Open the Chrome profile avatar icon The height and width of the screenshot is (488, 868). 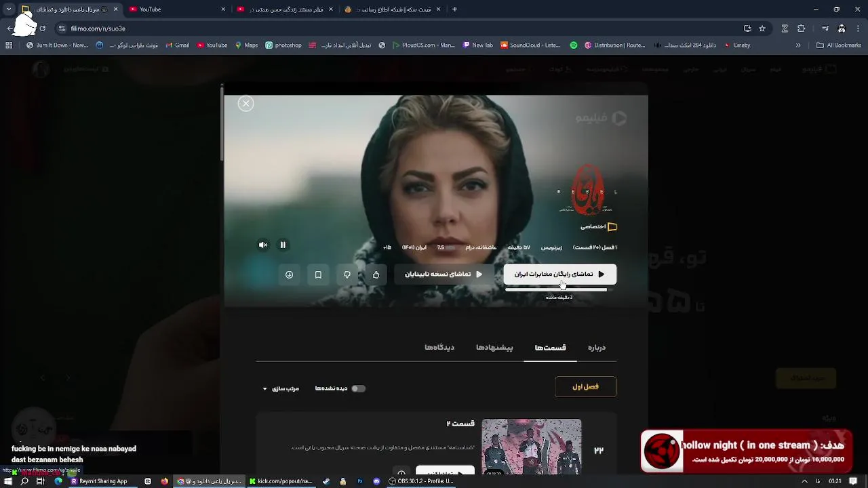coord(842,28)
